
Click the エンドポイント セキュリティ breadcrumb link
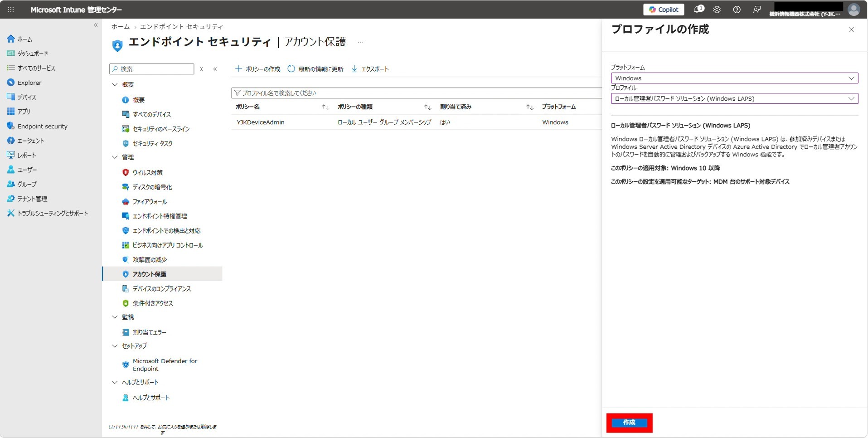click(181, 27)
